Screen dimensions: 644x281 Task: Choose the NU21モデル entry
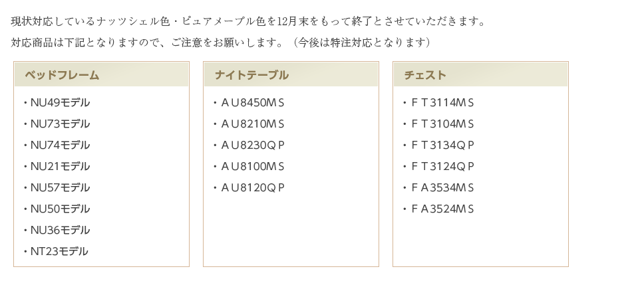pyautogui.click(x=60, y=167)
